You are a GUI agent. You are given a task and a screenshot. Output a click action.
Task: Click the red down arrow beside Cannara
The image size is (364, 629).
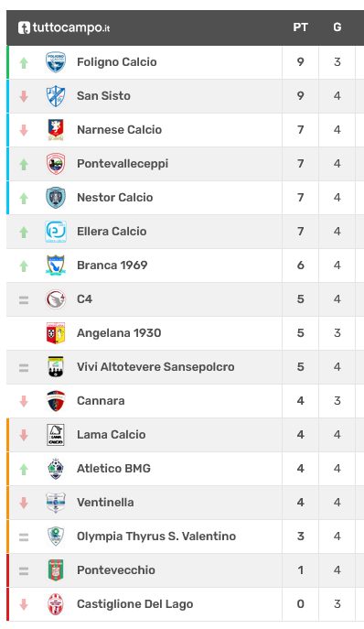coord(24,401)
